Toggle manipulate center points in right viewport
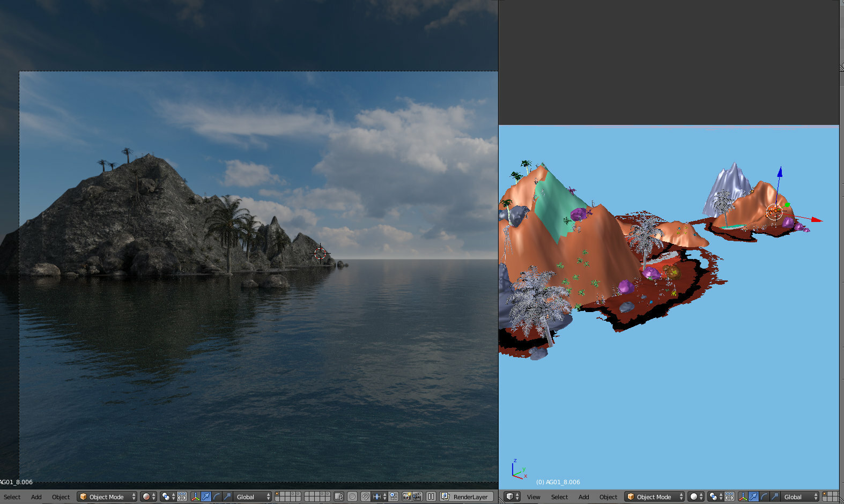 click(730, 497)
